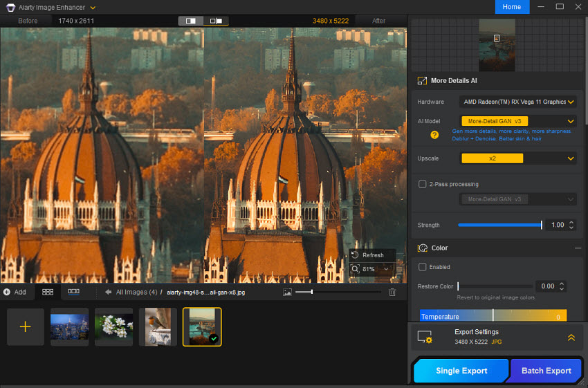588x388 pixels.
Task: Click the Refresh preview button
Action: pos(372,255)
